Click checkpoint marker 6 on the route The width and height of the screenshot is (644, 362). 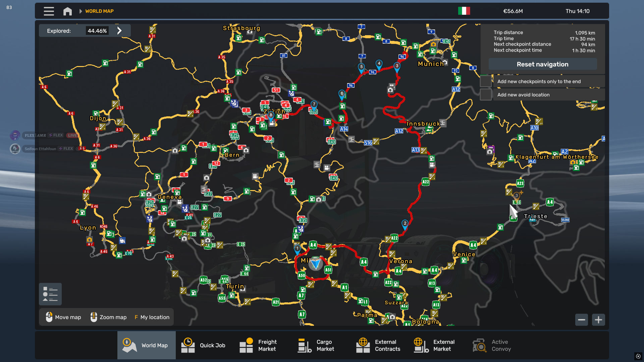pos(342,95)
